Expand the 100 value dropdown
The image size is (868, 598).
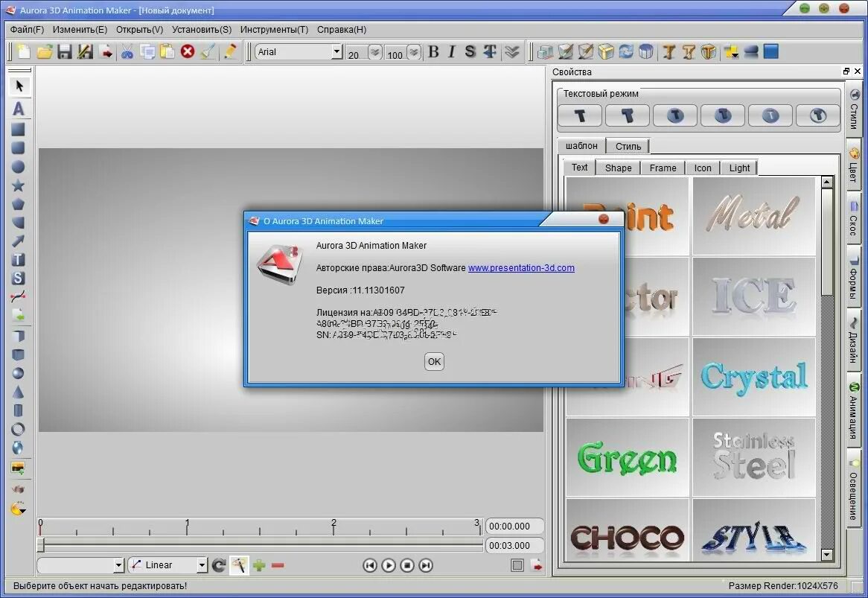point(414,52)
